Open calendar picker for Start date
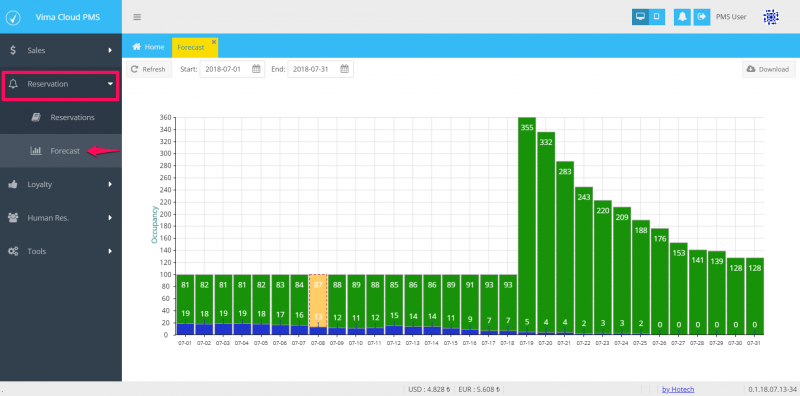The image size is (800, 396). click(256, 69)
